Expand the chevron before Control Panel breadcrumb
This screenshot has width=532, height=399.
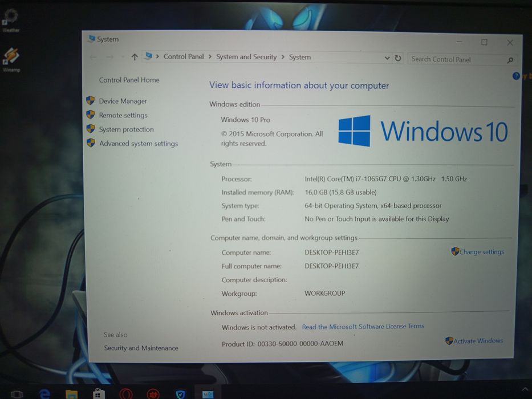(157, 56)
